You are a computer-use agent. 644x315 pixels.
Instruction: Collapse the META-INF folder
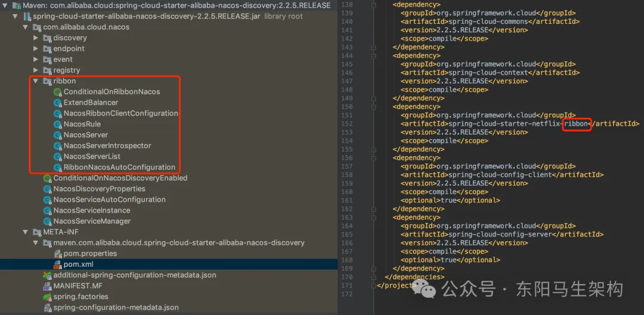26,232
